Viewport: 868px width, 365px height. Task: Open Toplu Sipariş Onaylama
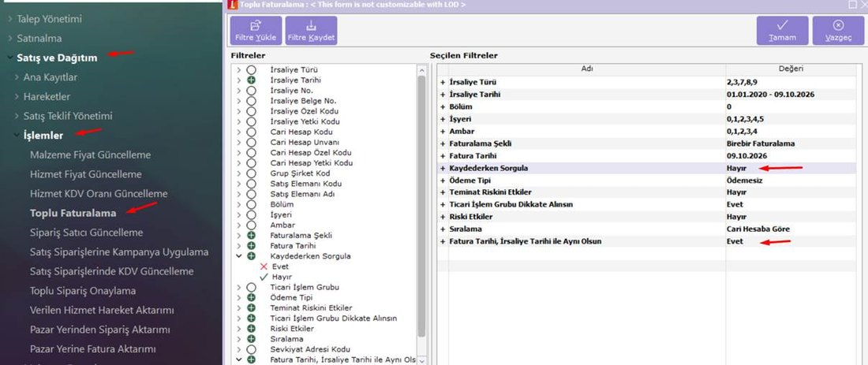point(83,290)
